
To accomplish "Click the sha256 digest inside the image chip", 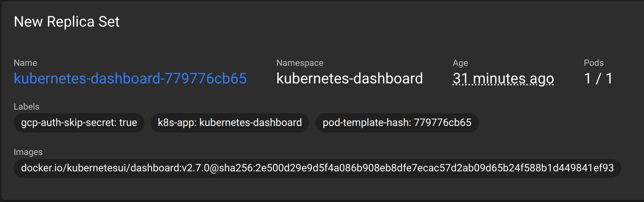I will tap(416, 168).
